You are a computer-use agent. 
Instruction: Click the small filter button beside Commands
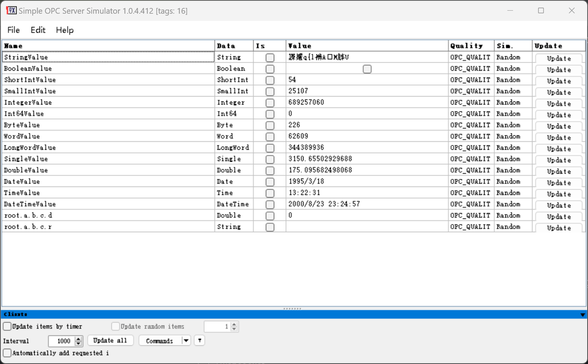click(x=199, y=341)
